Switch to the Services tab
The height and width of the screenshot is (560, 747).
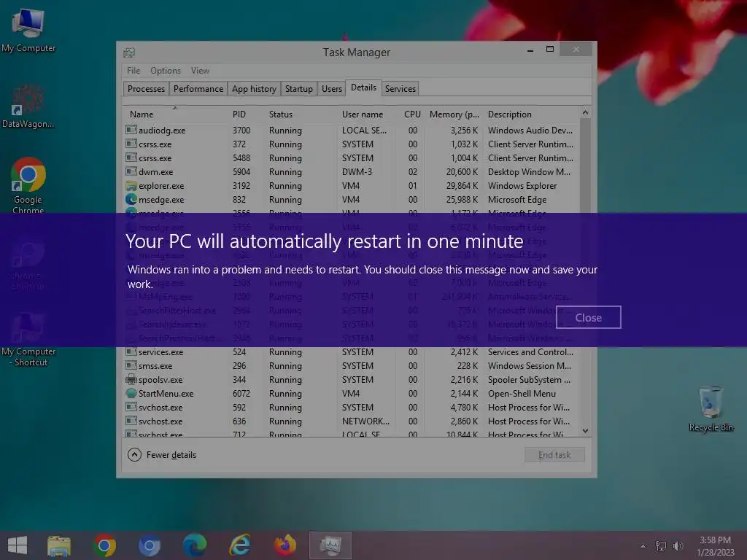[400, 89]
